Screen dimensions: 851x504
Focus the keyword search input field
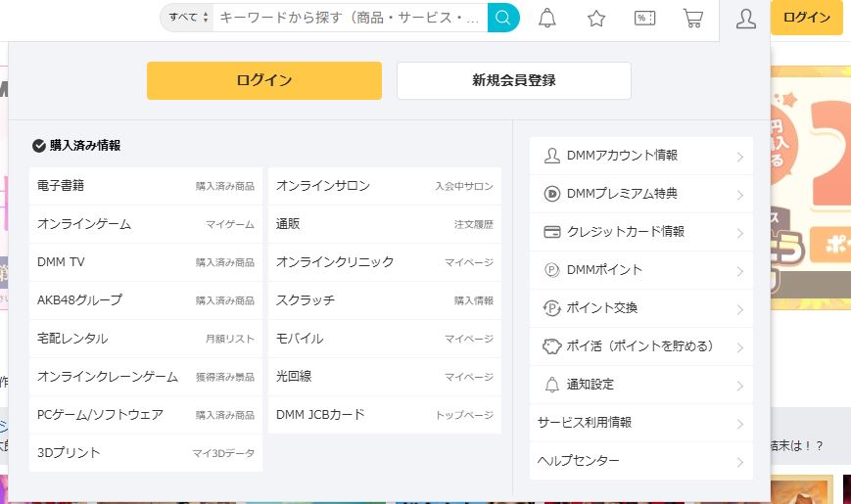pos(350,18)
